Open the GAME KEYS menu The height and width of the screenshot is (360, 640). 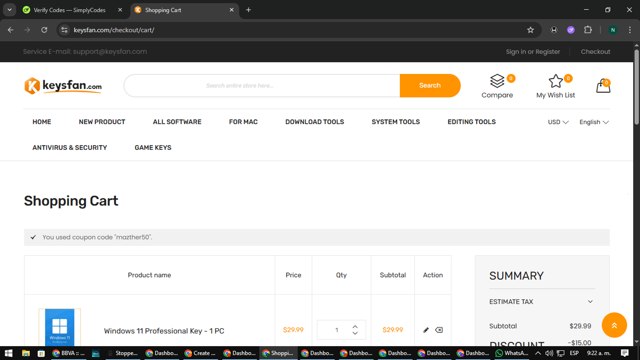153,147
